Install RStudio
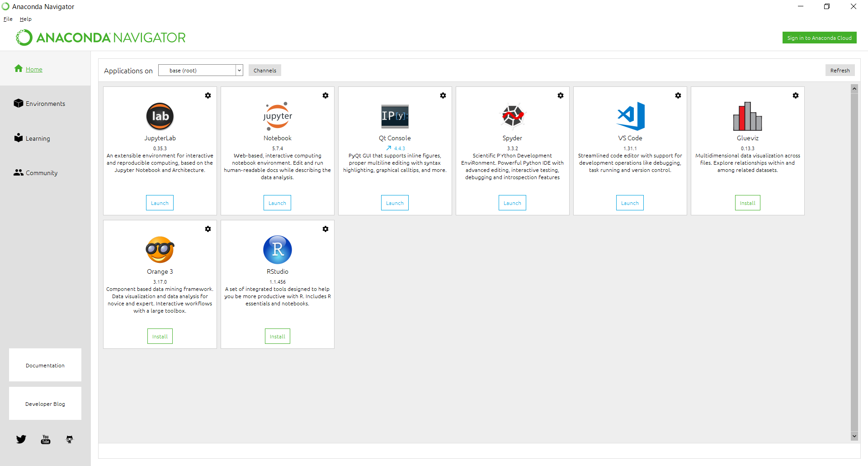The image size is (868, 466). coord(278,336)
